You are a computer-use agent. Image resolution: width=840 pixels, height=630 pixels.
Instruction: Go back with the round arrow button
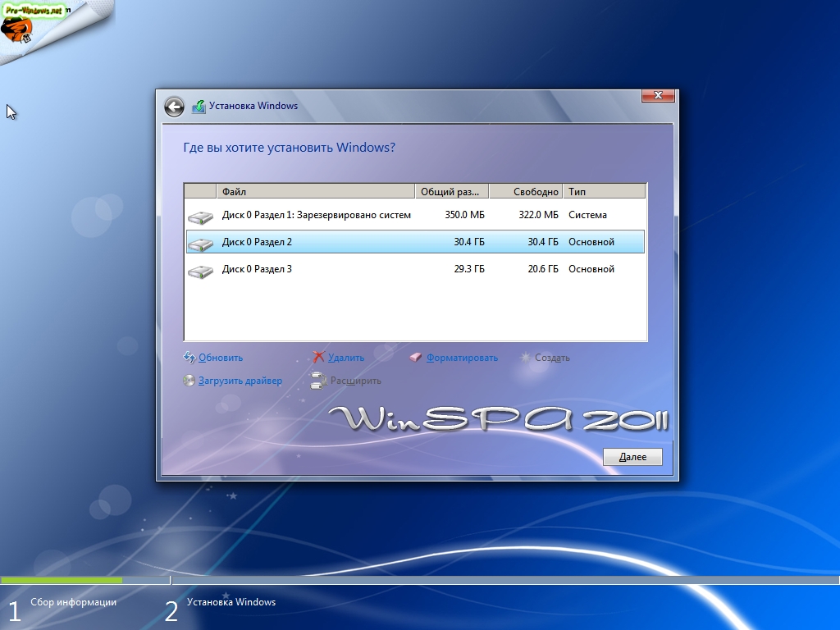coord(174,107)
